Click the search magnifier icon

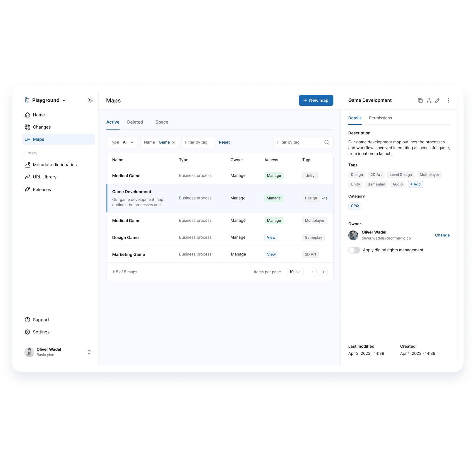[327, 142]
